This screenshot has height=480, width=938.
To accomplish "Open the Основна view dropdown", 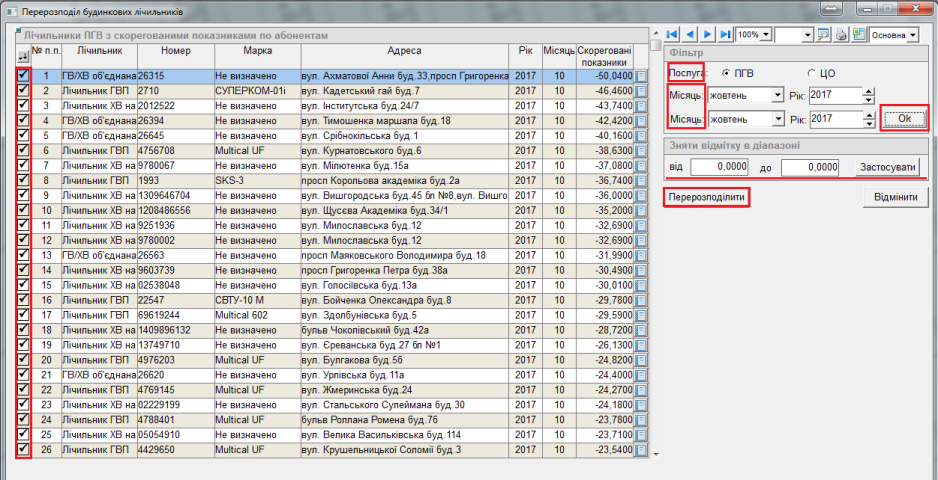I will (x=913, y=35).
